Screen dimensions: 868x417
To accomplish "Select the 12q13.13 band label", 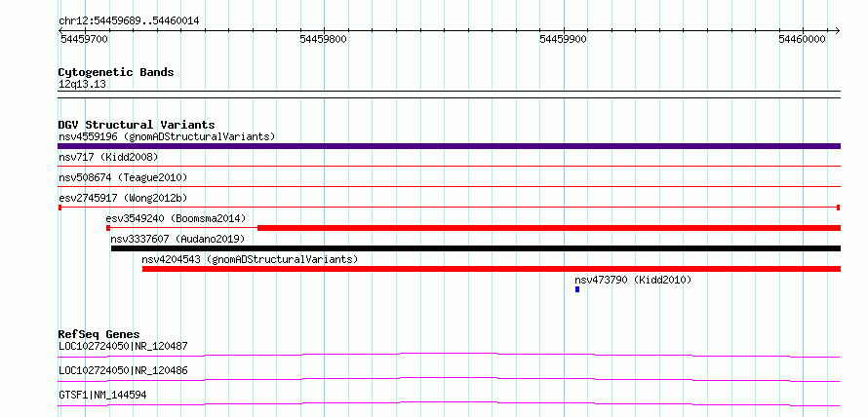I will coord(82,85).
